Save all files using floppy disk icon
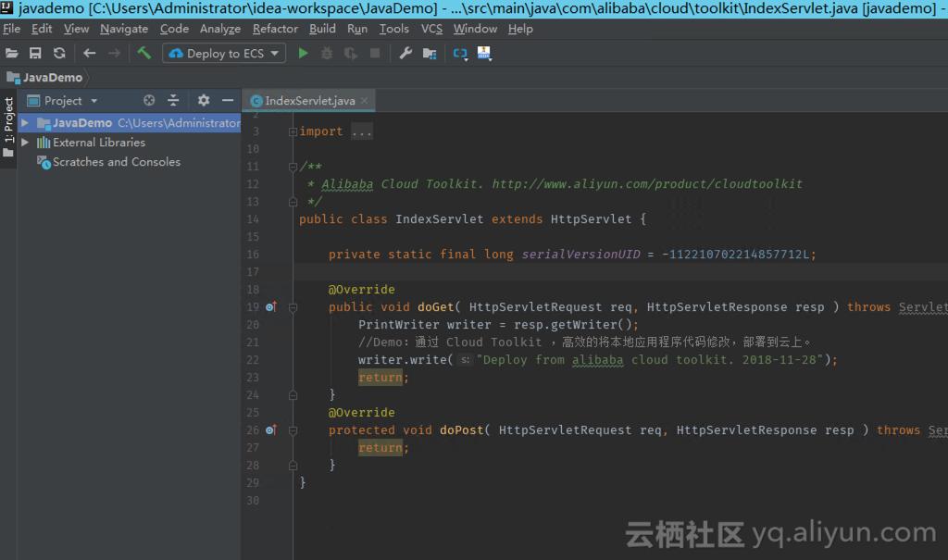The height and width of the screenshot is (560, 948). [x=35, y=54]
